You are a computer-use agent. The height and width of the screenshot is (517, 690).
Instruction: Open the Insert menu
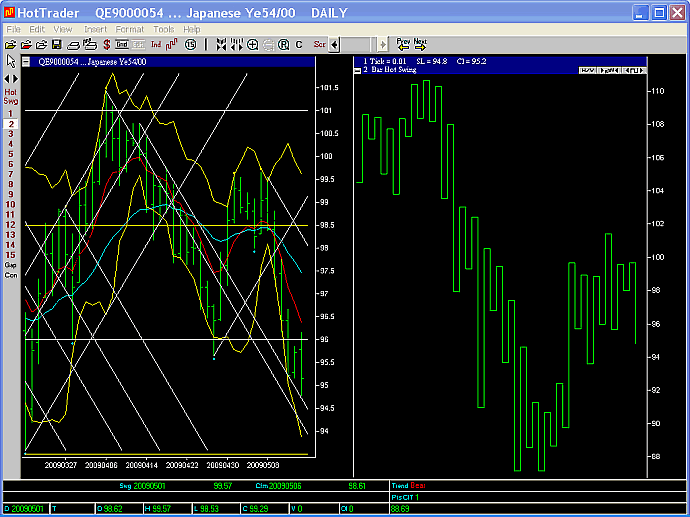[x=95, y=29]
